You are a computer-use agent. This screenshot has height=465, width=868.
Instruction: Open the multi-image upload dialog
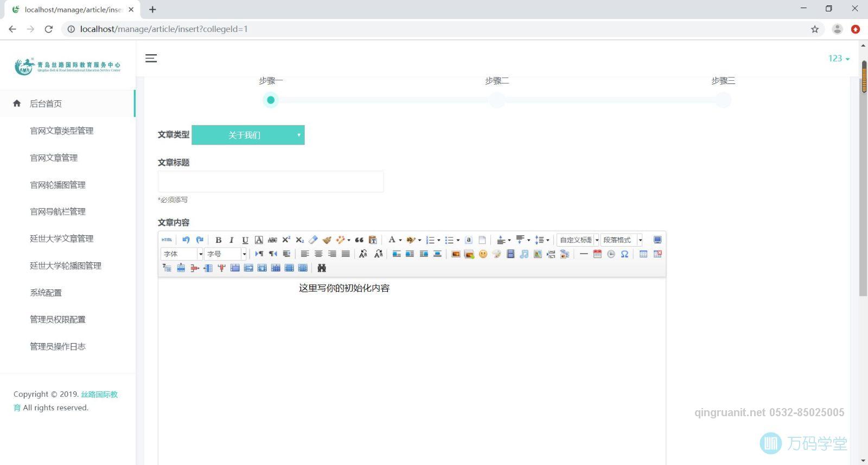coord(469,254)
